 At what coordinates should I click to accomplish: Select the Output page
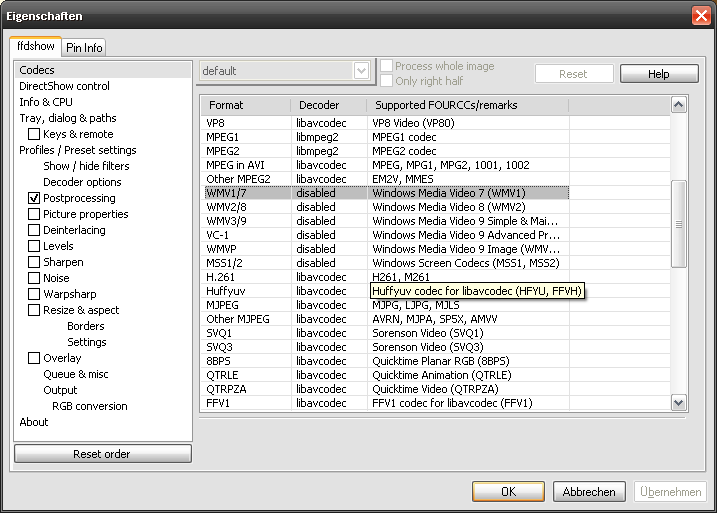tap(60, 390)
